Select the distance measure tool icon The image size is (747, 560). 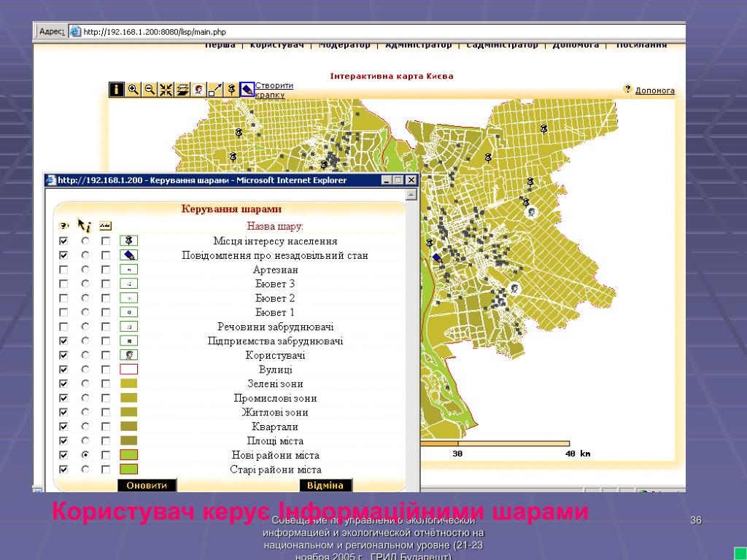215,90
